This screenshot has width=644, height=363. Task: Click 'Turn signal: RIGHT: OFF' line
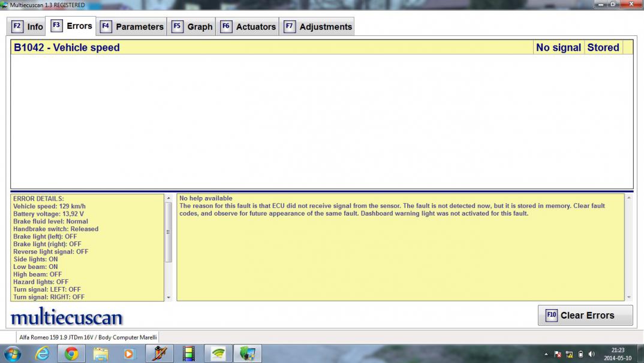coord(49,297)
